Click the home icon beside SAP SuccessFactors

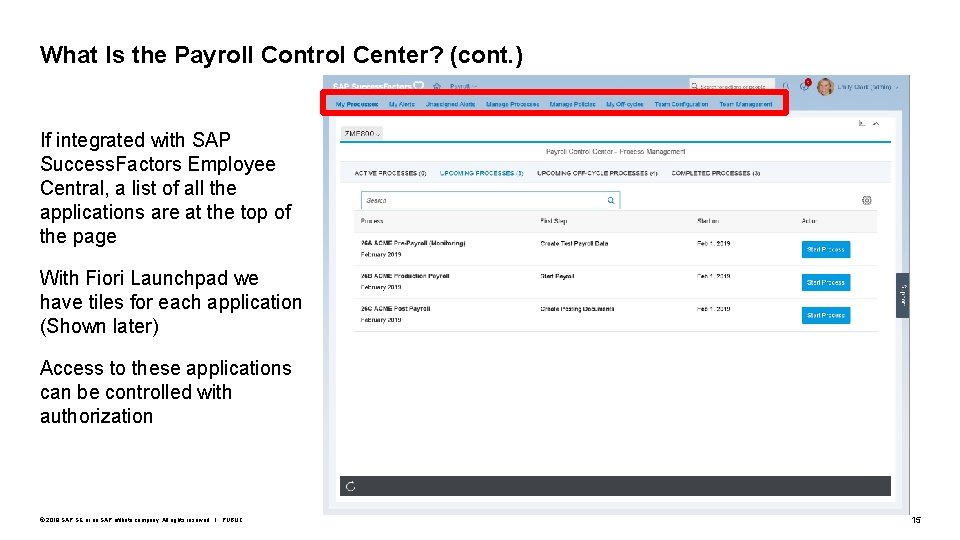click(437, 86)
